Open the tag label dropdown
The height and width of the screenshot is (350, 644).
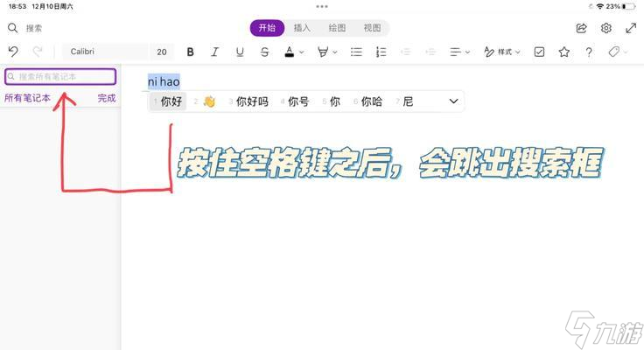coord(618,52)
